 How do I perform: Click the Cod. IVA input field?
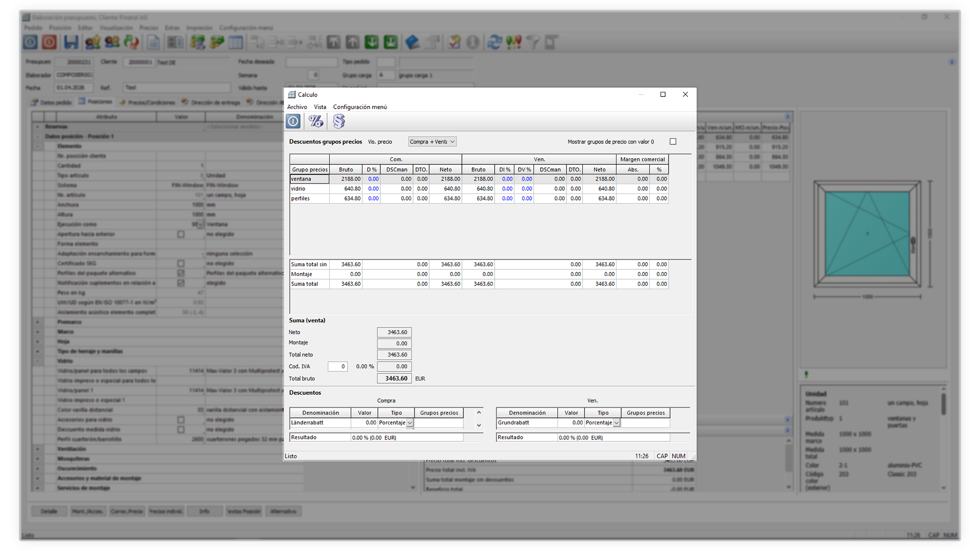pyautogui.click(x=337, y=367)
